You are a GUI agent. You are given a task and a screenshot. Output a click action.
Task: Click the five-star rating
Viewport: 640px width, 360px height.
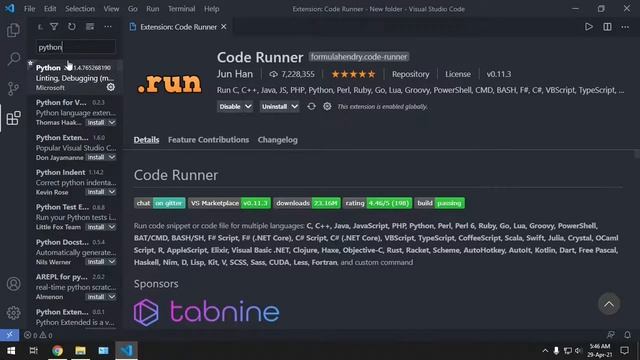coord(353,74)
